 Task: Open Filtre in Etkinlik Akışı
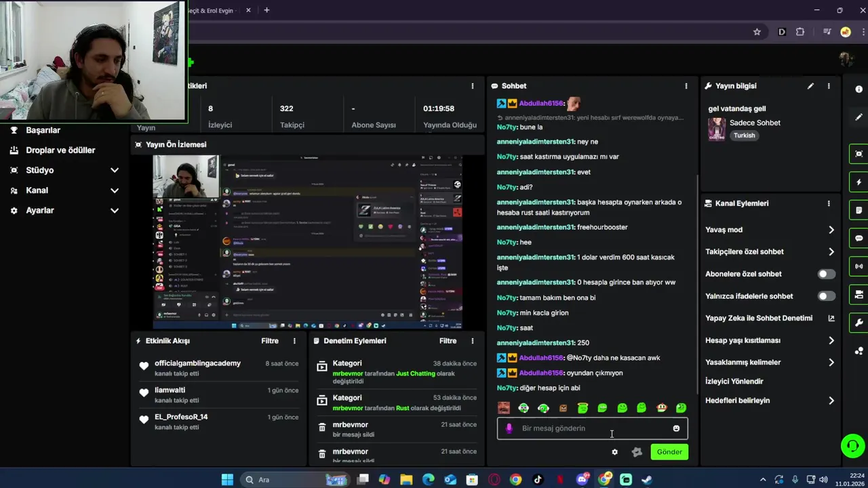(270, 341)
